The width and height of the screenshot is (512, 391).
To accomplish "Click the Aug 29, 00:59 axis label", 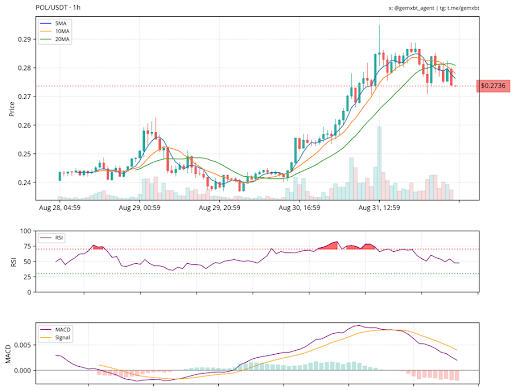I will 139,208.
